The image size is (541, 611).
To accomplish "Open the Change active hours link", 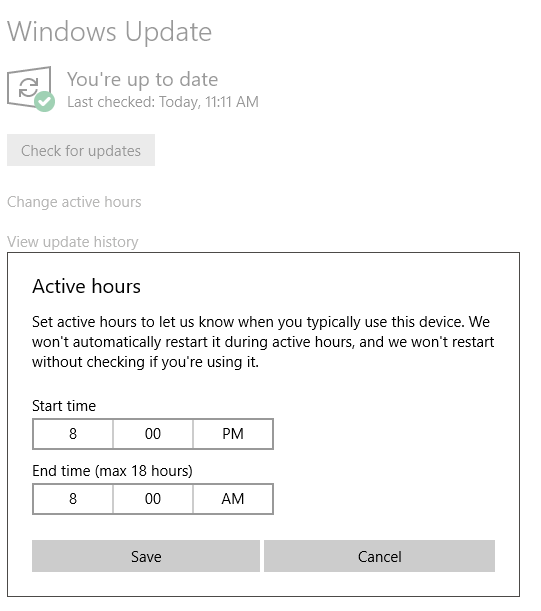I will (74, 202).
